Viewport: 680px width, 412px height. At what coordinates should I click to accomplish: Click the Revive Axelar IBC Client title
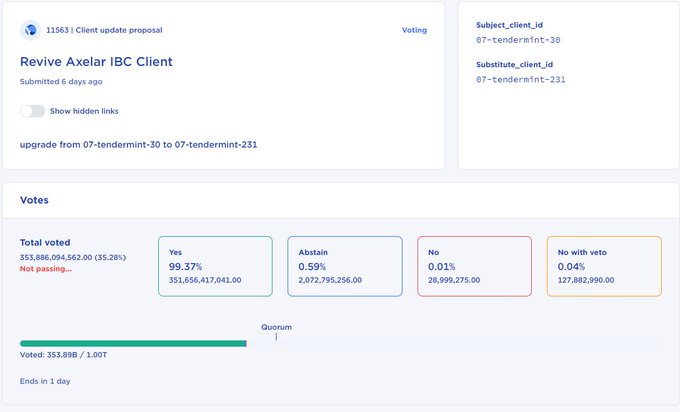tap(96, 62)
